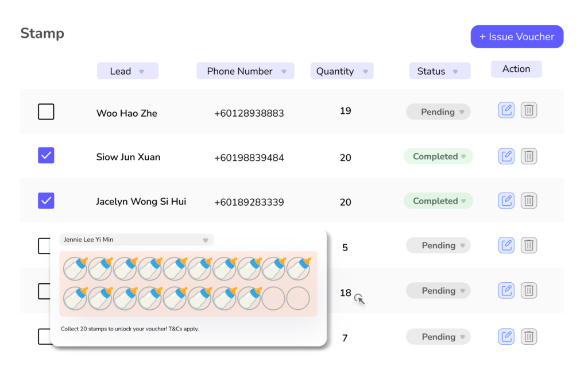Edit the Jacelyn Wong Si Hui entry
This screenshot has width=588, height=373.
click(x=506, y=201)
